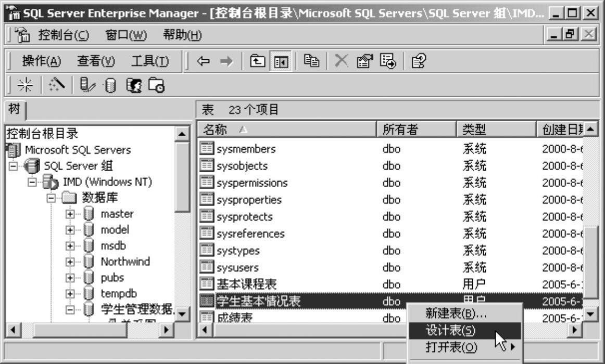605x364 pixels.
Task: Click the Help question mark toolbar icon
Action: (x=419, y=61)
